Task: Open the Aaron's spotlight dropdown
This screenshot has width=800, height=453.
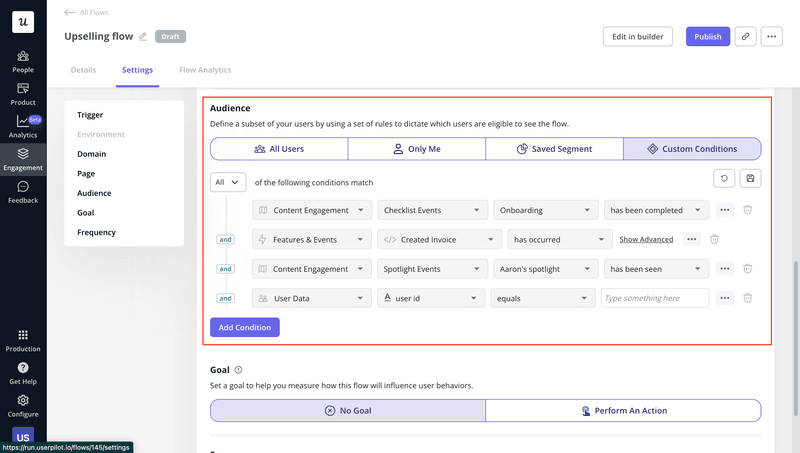Action: click(x=545, y=269)
